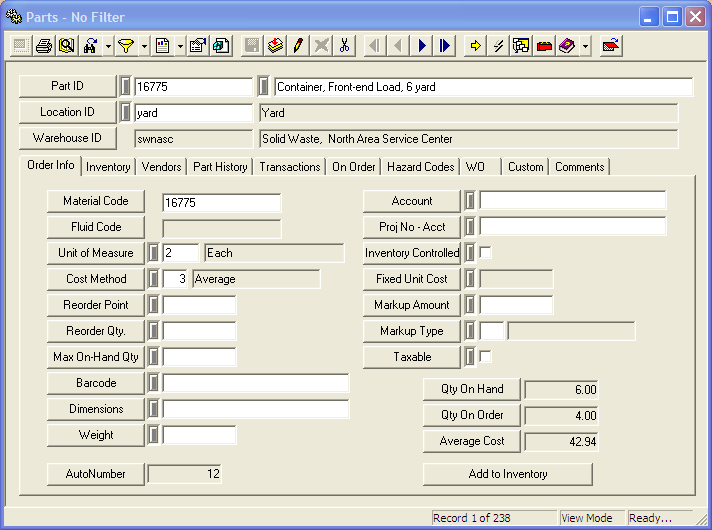Click the Part ID label button

pos(67,86)
